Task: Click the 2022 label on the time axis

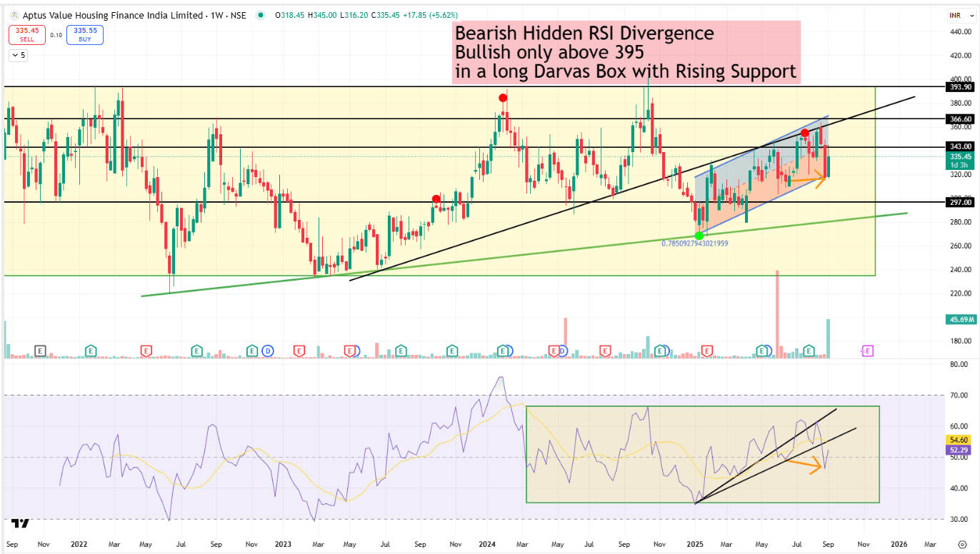Action: [79, 544]
